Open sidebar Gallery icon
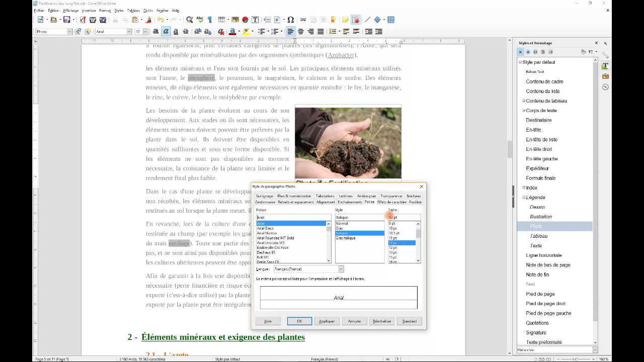Viewport: 644px width, 362px height. (605, 76)
